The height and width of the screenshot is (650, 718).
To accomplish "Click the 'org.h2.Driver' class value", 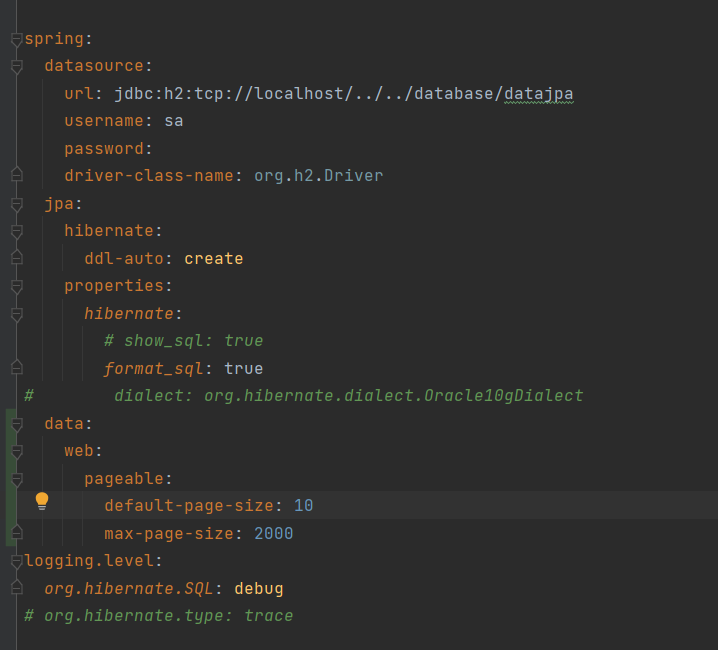I will coord(319,176).
